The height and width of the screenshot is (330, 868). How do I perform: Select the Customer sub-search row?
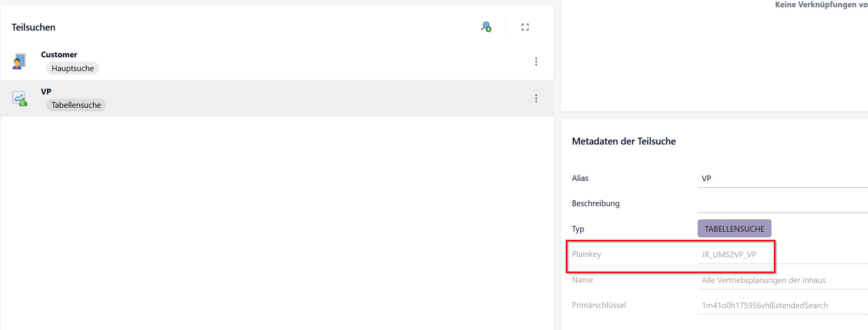coord(277,62)
